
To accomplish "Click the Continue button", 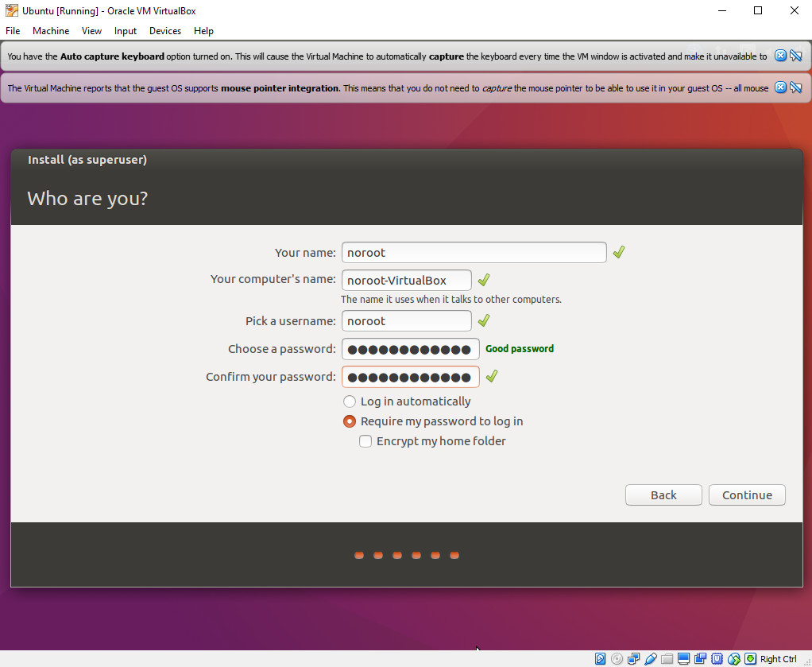I will (x=747, y=495).
